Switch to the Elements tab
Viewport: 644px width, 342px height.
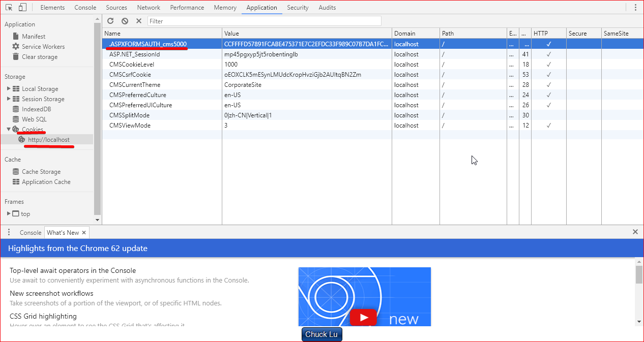click(x=52, y=8)
